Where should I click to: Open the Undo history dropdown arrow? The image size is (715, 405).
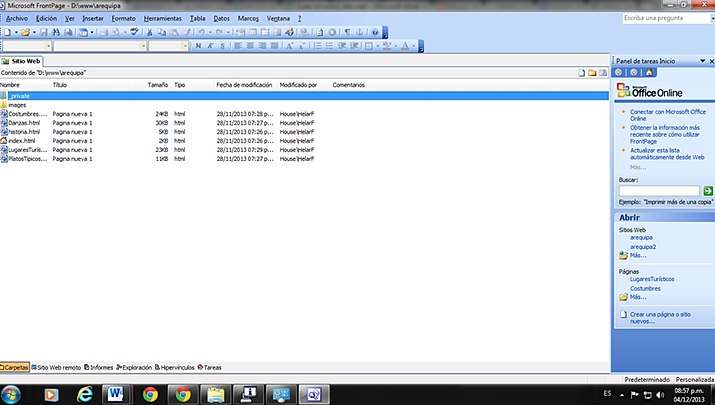coord(210,32)
